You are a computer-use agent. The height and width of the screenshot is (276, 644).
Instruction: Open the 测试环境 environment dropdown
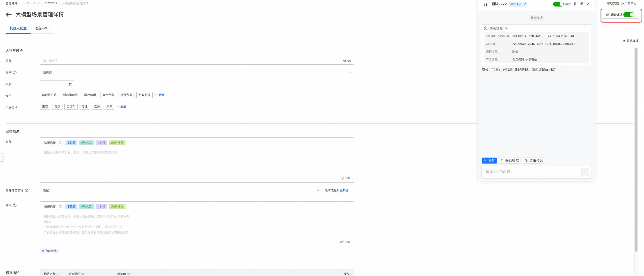[518, 4]
